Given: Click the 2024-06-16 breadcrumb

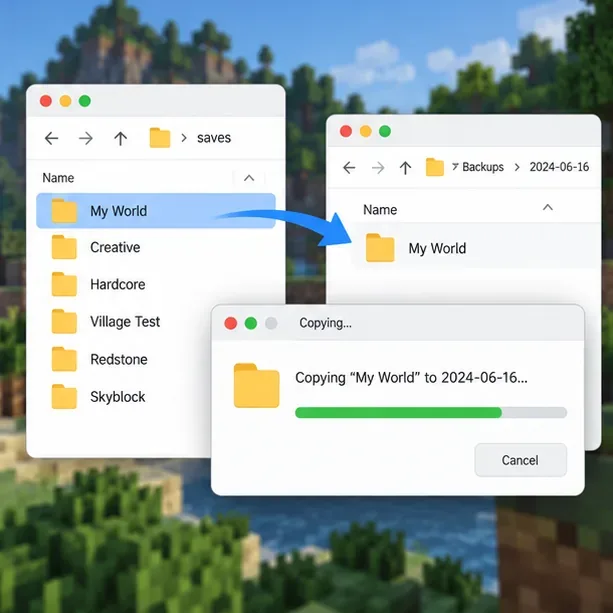Looking at the screenshot, I should (559, 167).
